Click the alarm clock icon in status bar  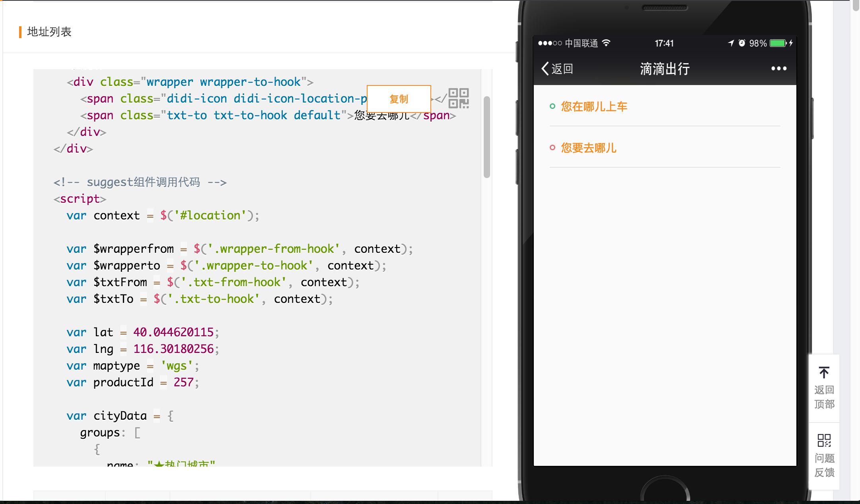tap(742, 43)
